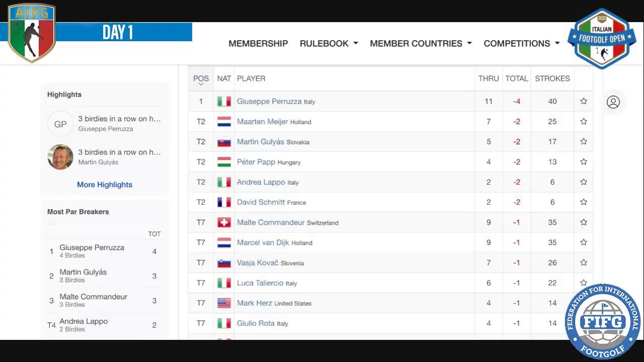Viewport: 644px width, 362px height.
Task: Expand the Rulebook dropdown menu
Action: pos(329,43)
